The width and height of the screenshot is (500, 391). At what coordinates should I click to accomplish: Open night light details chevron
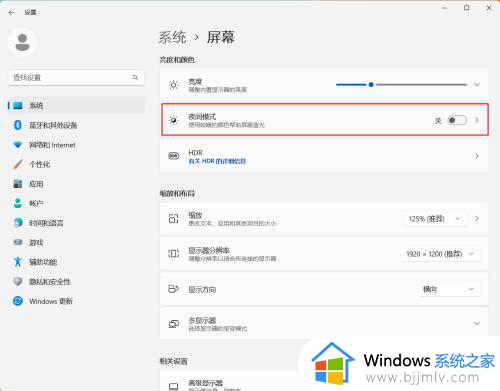pyautogui.click(x=477, y=120)
